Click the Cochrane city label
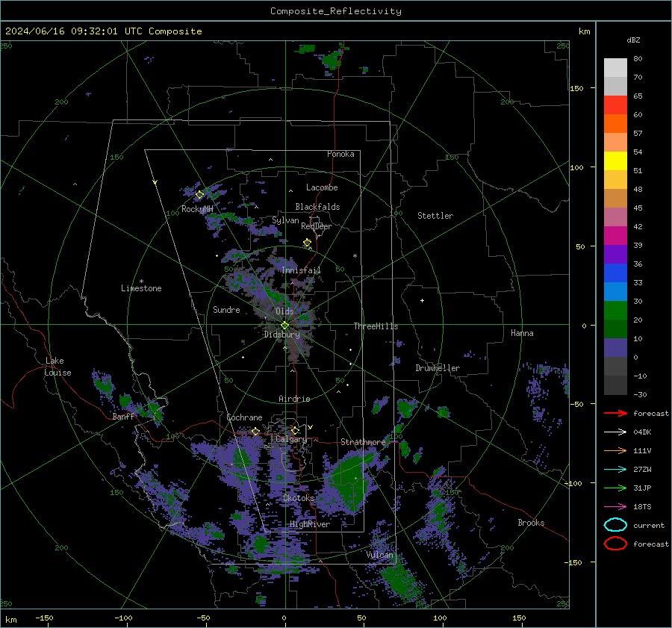Viewport: 672px width, 628px height. click(244, 417)
